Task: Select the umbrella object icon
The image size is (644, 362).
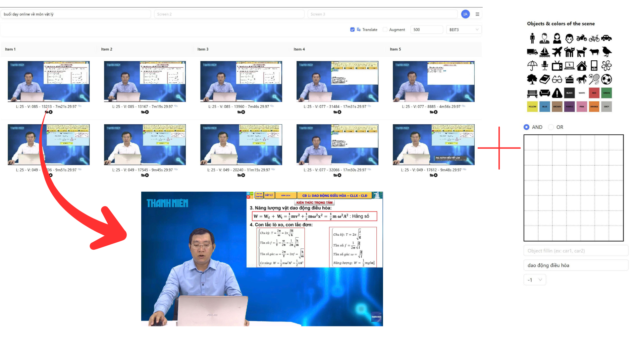Action: 532,65
